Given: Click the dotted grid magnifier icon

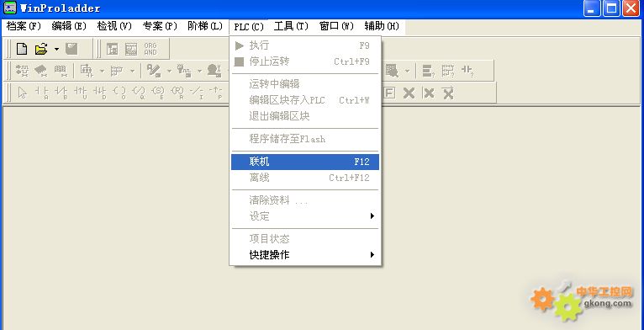Looking at the screenshot, I should click(392, 71).
